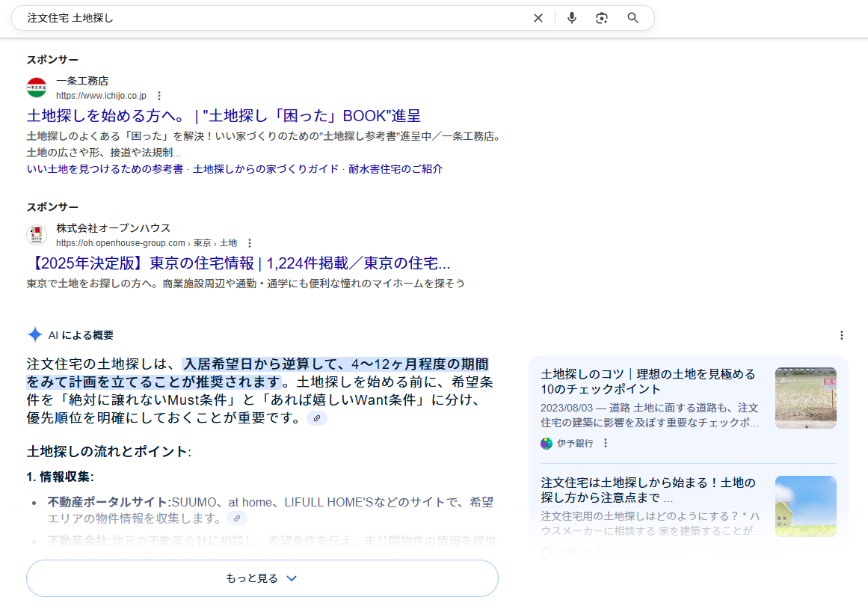868x609 pixels.
Task: Click the 株式会社オープンハウス logo icon
Action: (x=37, y=235)
